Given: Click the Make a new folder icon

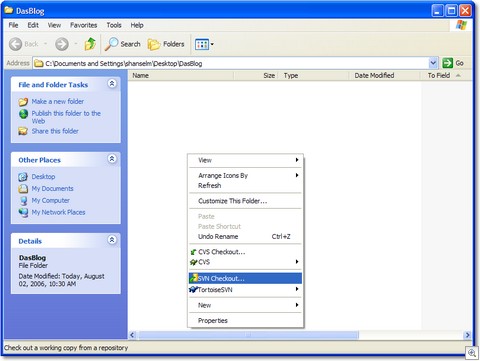Looking at the screenshot, I should tap(23, 102).
